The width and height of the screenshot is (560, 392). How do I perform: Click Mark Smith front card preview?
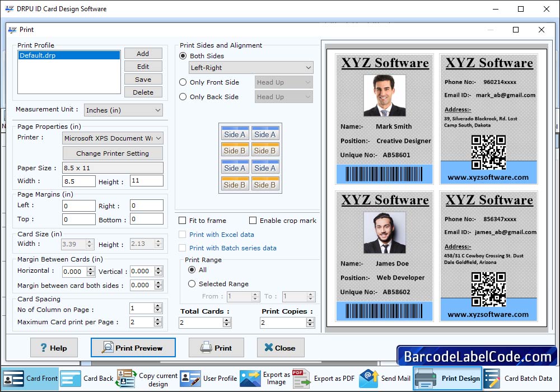(384, 119)
